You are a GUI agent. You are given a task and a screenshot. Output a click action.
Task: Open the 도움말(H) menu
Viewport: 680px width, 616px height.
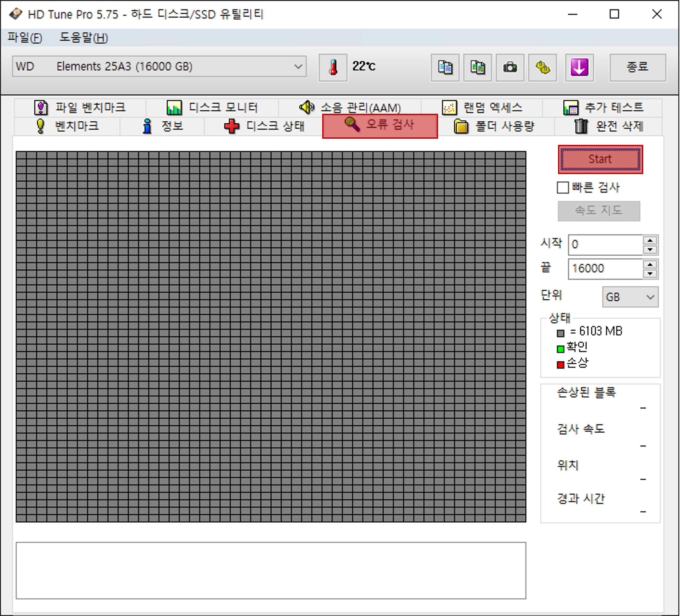pos(83,37)
